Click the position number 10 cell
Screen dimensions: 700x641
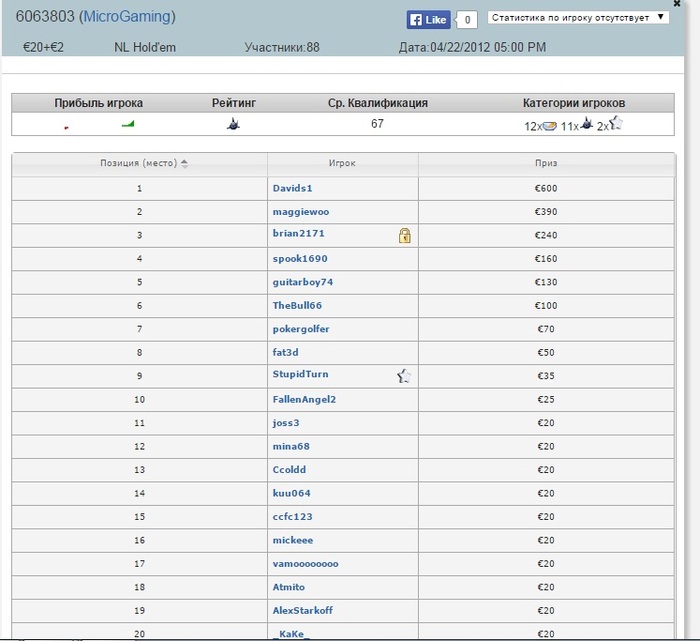[139, 400]
